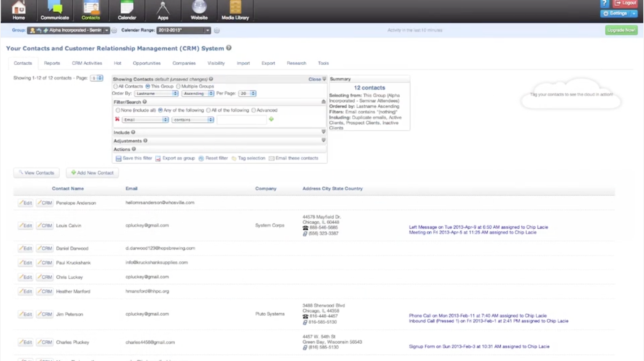Open the Website module
This screenshot has width=644, height=361.
(199, 10)
